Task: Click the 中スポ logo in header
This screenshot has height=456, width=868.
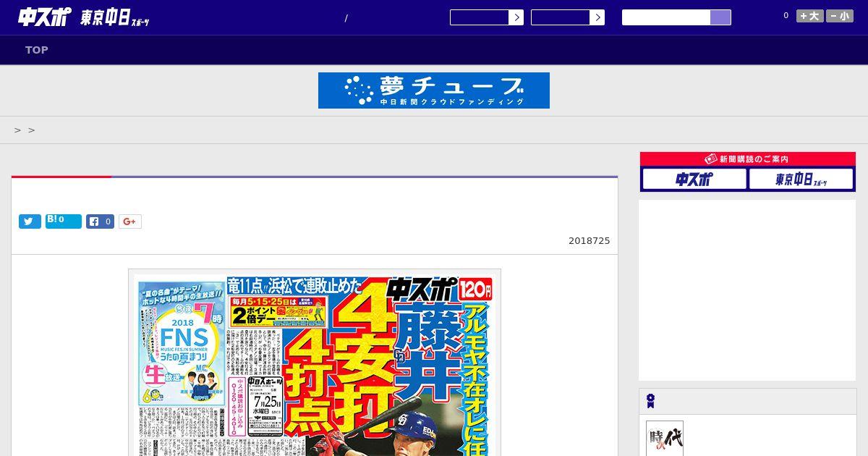Action: (44, 18)
